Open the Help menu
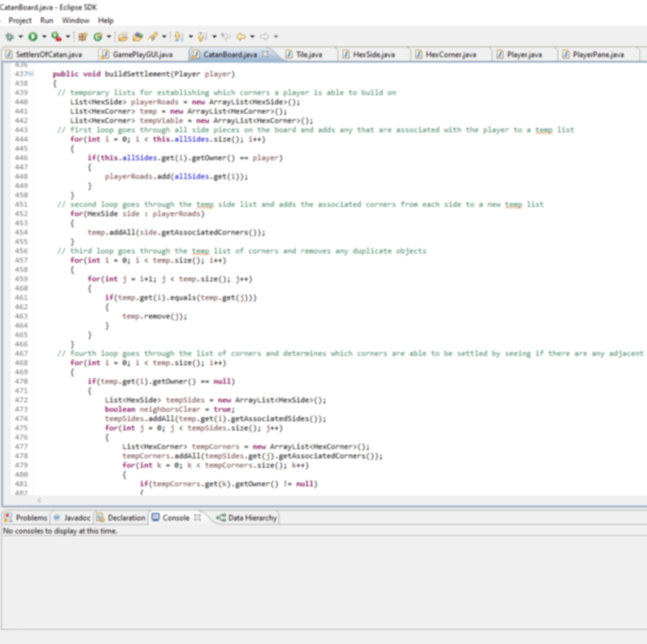Screen dimensions: 647x644 click(x=106, y=20)
